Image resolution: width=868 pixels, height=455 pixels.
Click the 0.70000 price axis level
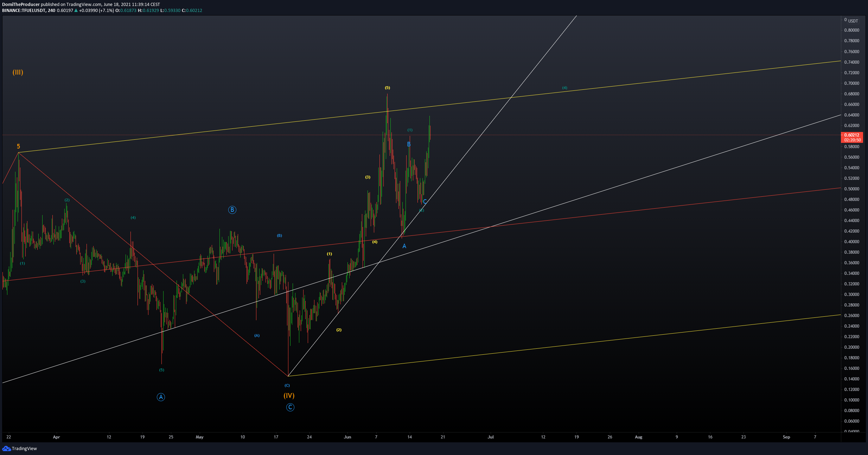coord(852,83)
